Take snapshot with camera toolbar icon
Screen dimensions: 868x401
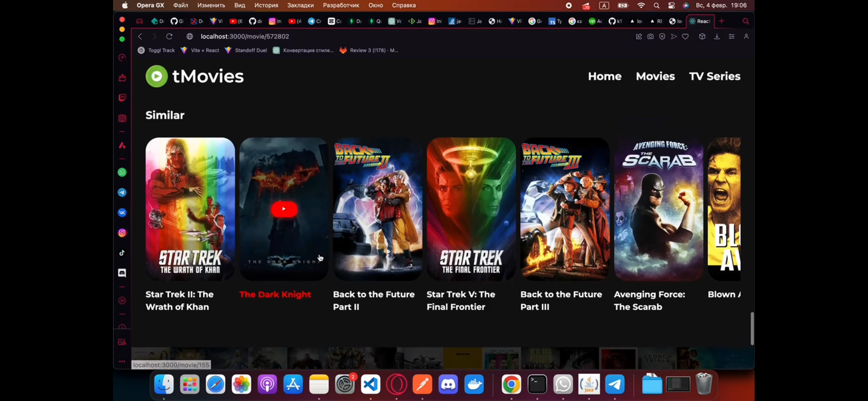point(650,36)
